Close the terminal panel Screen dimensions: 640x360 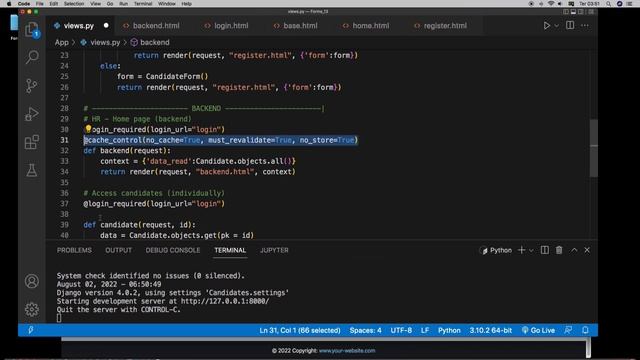pos(587,250)
